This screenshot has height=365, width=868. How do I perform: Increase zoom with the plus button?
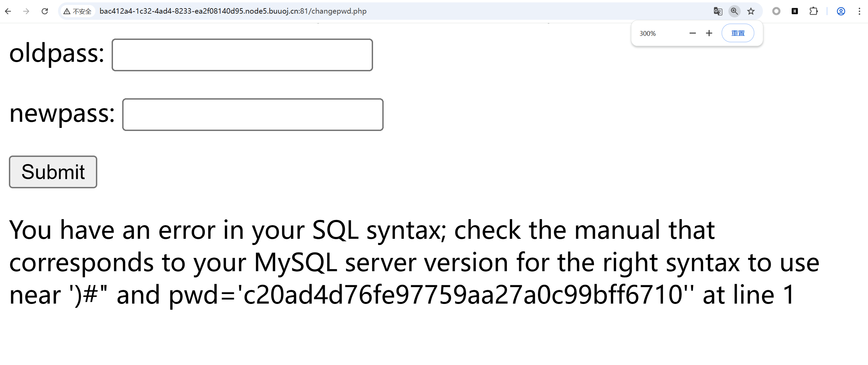point(709,33)
